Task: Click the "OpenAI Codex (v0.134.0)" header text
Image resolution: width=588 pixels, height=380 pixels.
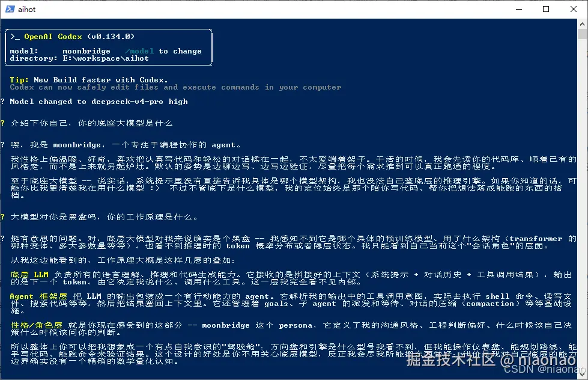Action: pos(79,37)
